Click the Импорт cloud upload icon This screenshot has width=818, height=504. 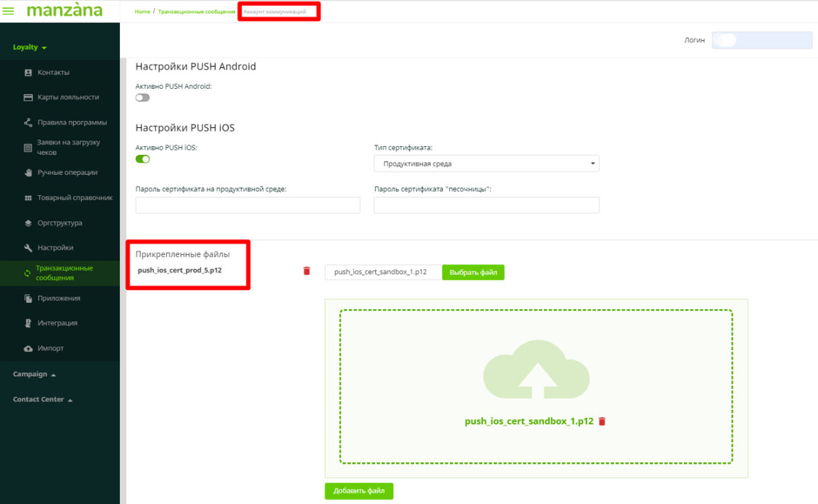tap(28, 349)
